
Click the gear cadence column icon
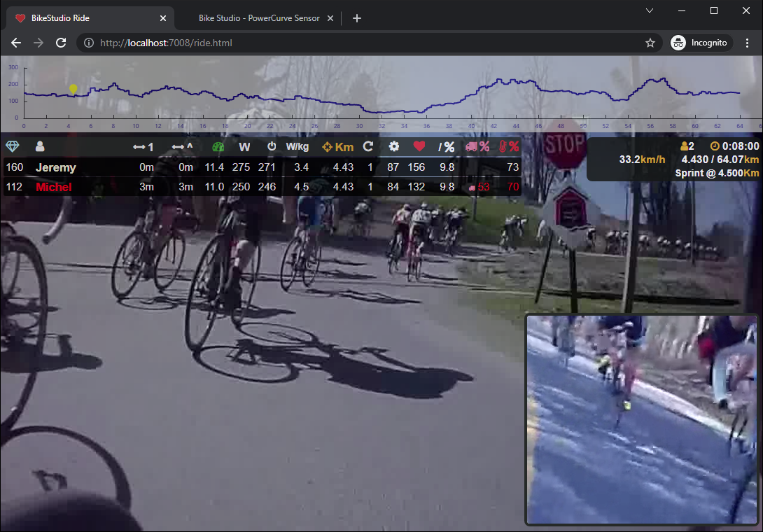tap(393, 146)
